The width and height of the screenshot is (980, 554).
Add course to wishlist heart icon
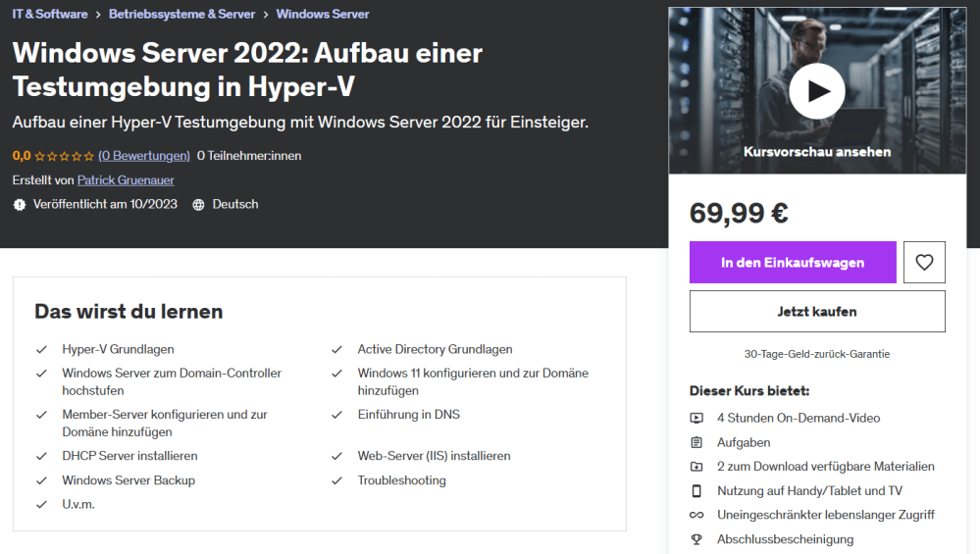tap(924, 262)
